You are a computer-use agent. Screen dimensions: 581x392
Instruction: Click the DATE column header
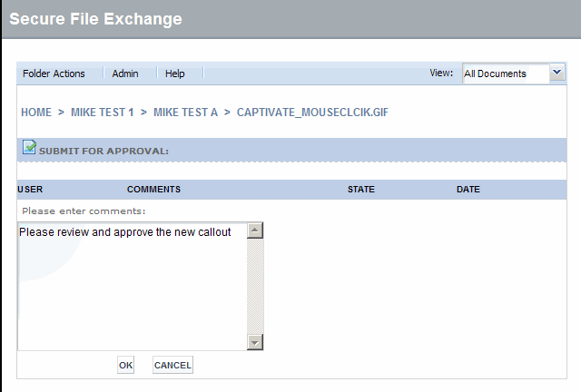(468, 190)
